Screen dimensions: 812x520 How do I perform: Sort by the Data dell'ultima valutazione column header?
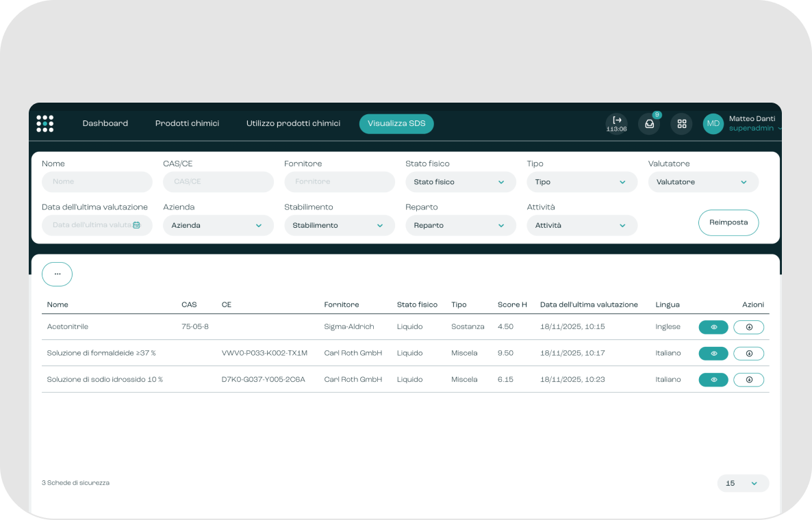[x=589, y=304]
